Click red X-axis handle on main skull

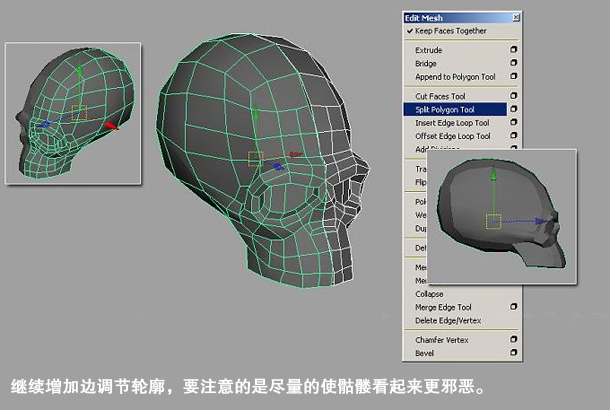[296, 155]
